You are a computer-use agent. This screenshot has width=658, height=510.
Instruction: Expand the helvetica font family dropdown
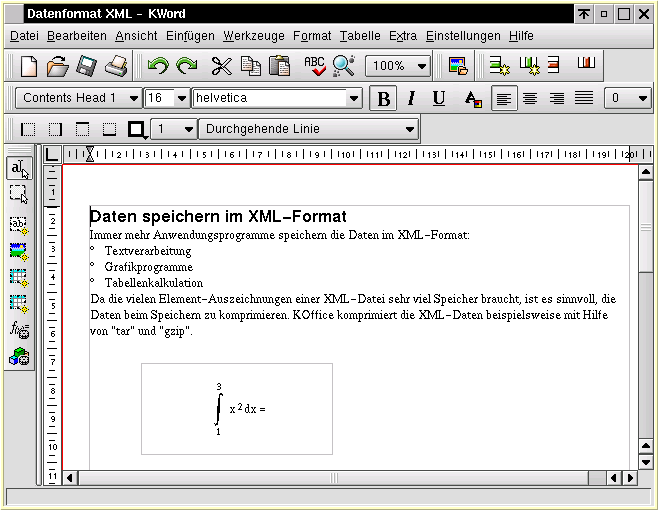pyautogui.click(x=354, y=98)
